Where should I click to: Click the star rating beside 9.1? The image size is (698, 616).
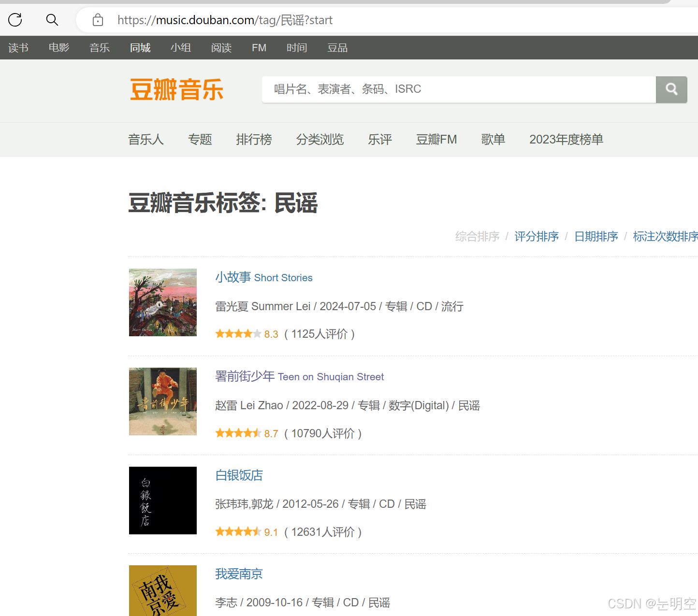click(x=238, y=532)
